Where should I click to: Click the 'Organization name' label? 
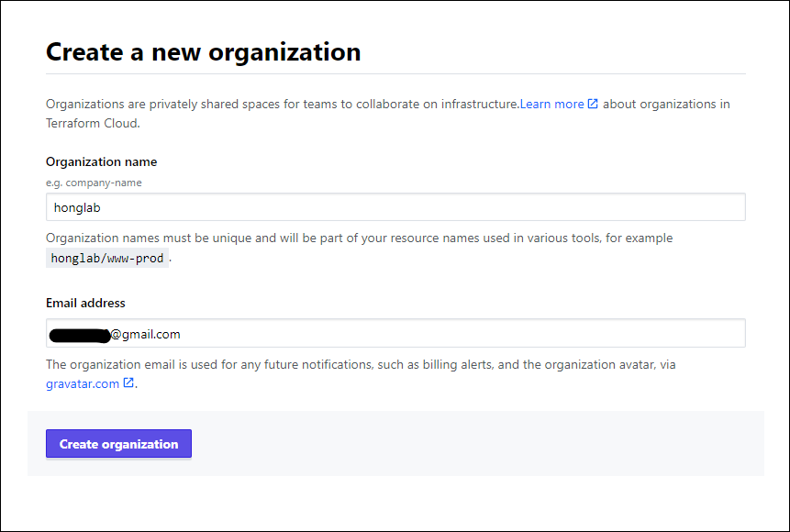pyautogui.click(x=101, y=161)
